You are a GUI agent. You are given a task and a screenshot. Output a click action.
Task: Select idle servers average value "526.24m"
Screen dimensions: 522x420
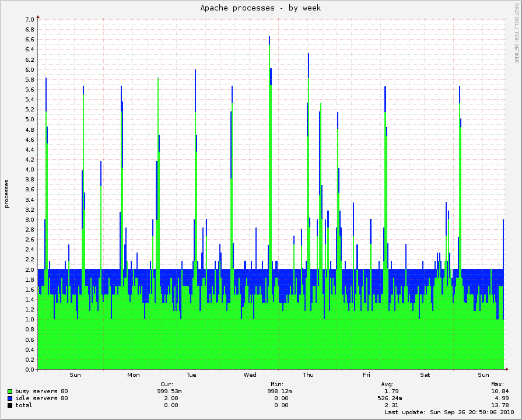pos(390,398)
